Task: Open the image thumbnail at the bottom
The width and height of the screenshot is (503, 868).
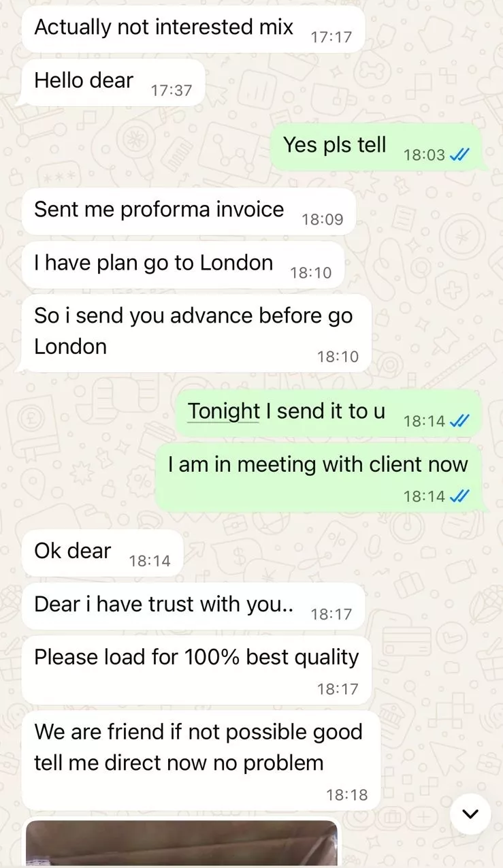Action: click(182, 843)
